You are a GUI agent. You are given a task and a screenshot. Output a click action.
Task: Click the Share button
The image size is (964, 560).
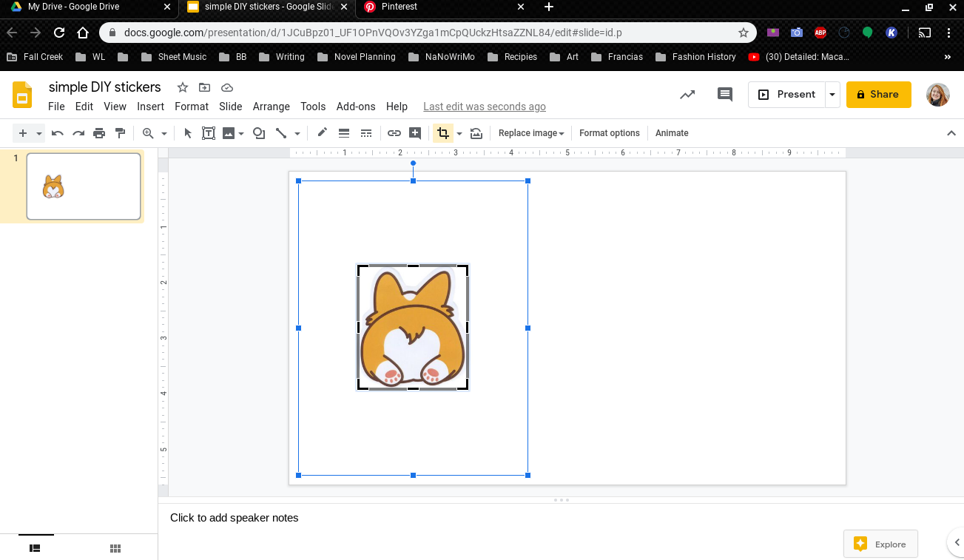tap(878, 94)
